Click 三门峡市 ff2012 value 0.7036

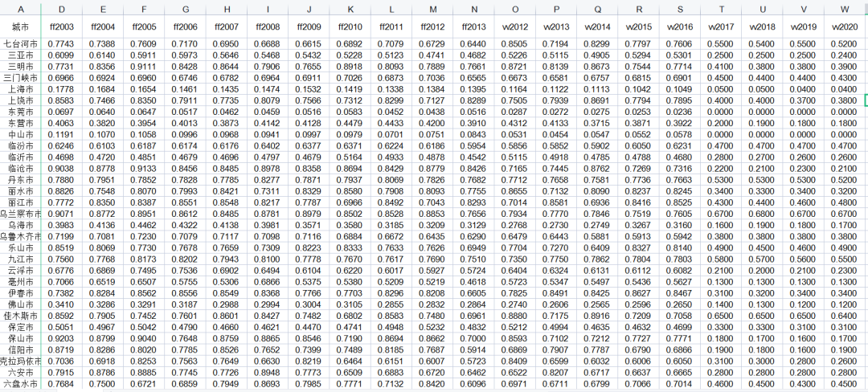432,77
